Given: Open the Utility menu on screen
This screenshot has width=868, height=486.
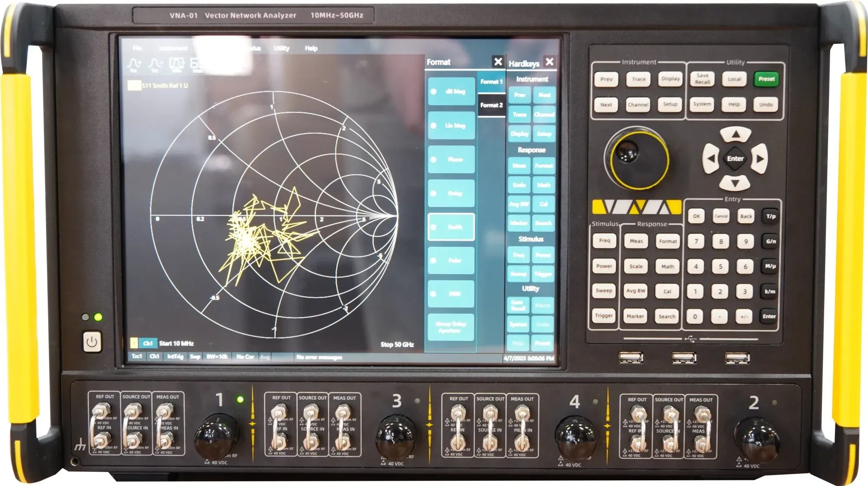Looking at the screenshot, I should (281, 48).
